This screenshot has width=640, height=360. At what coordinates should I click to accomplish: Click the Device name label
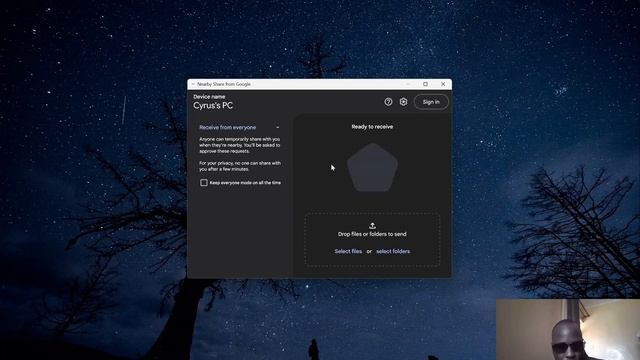pos(209,97)
